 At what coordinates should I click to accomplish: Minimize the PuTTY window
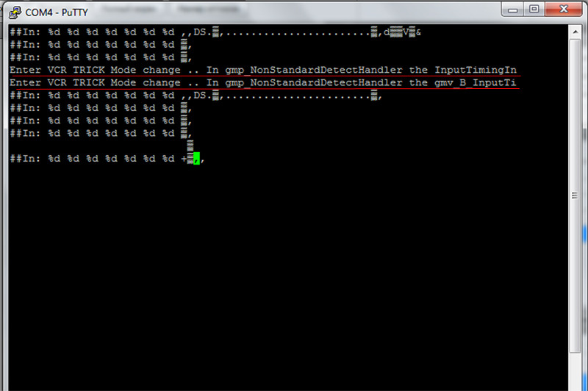(x=512, y=10)
